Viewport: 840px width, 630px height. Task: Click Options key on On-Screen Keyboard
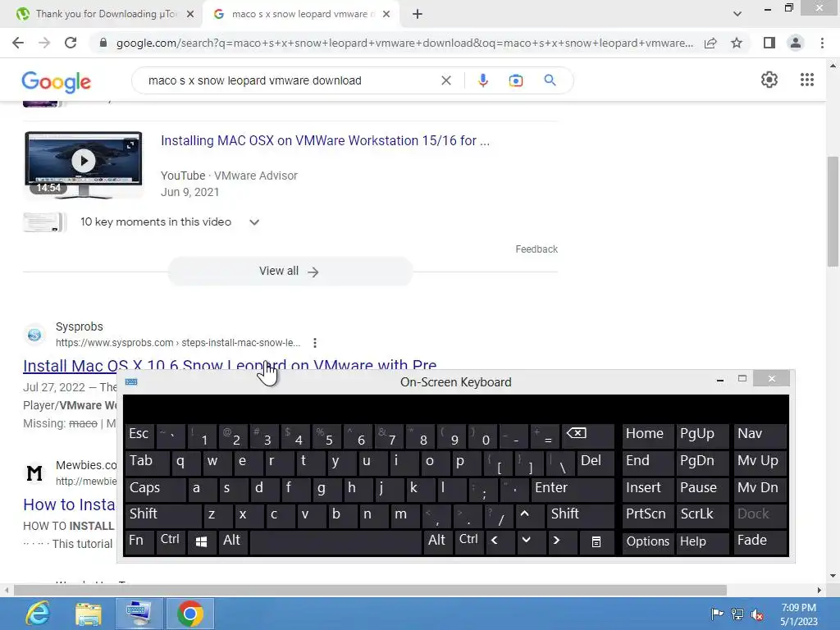(x=648, y=542)
